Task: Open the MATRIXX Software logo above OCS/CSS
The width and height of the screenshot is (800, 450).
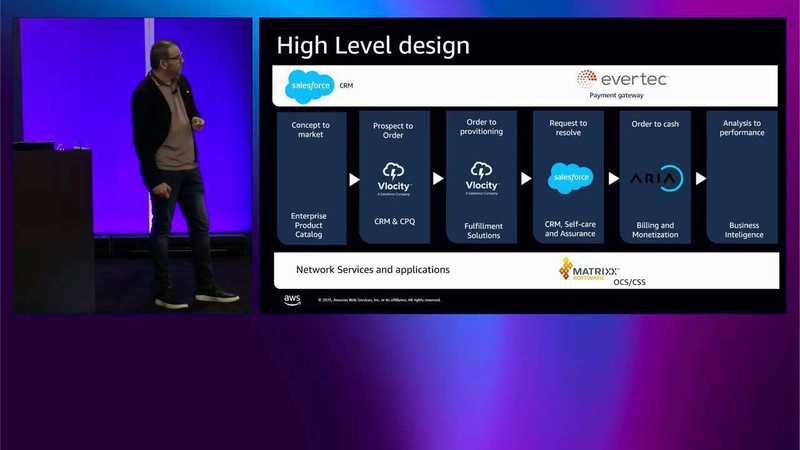Action: point(589,270)
